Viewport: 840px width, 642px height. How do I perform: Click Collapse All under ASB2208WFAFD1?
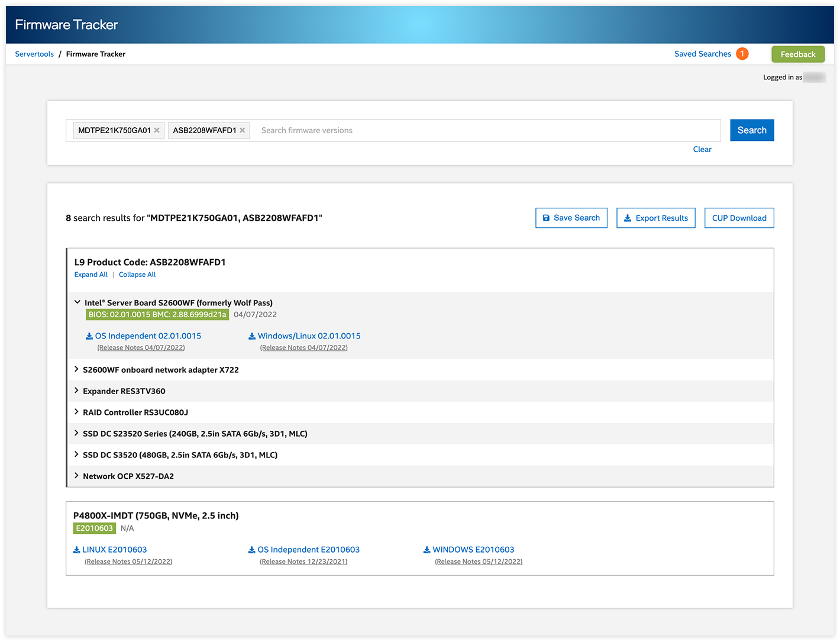pyautogui.click(x=137, y=275)
